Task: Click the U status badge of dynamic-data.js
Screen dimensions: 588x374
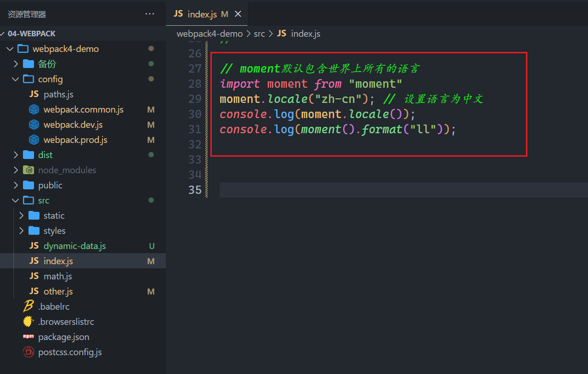Action: 152,246
